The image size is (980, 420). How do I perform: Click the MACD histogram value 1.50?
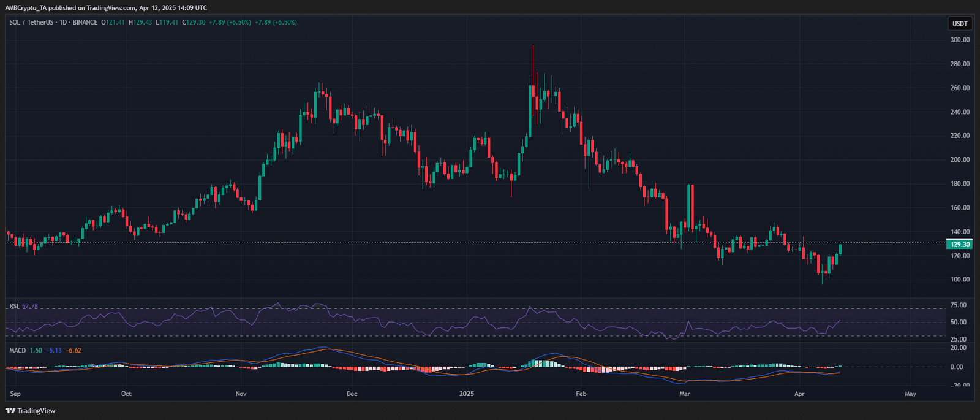pos(36,350)
